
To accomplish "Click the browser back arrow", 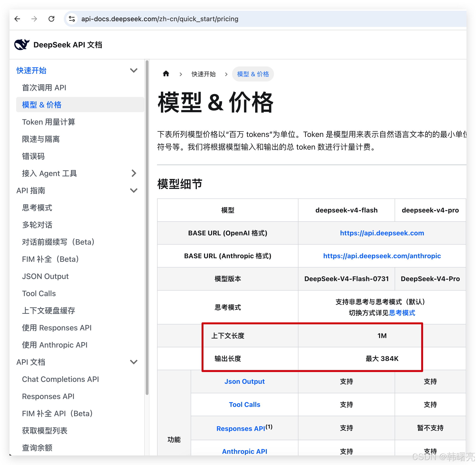I will point(17,19).
